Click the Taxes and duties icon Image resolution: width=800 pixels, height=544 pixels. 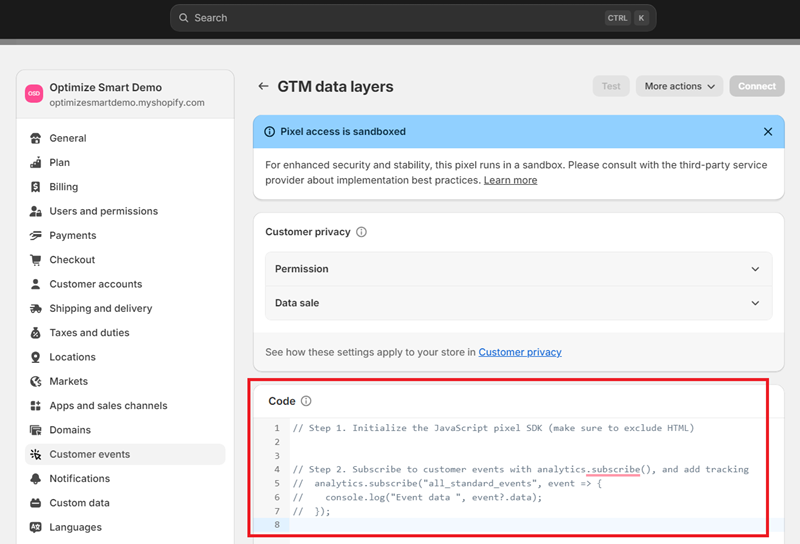(35, 333)
